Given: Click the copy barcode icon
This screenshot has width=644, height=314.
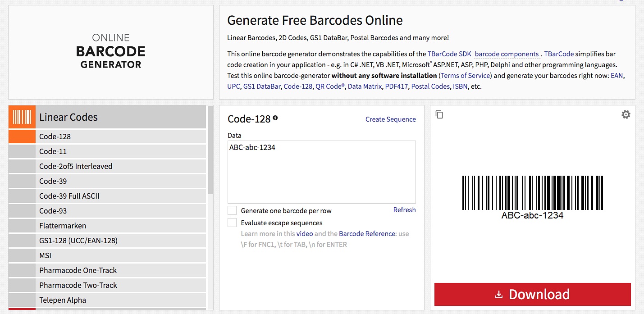Looking at the screenshot, I should click(439, 115).
